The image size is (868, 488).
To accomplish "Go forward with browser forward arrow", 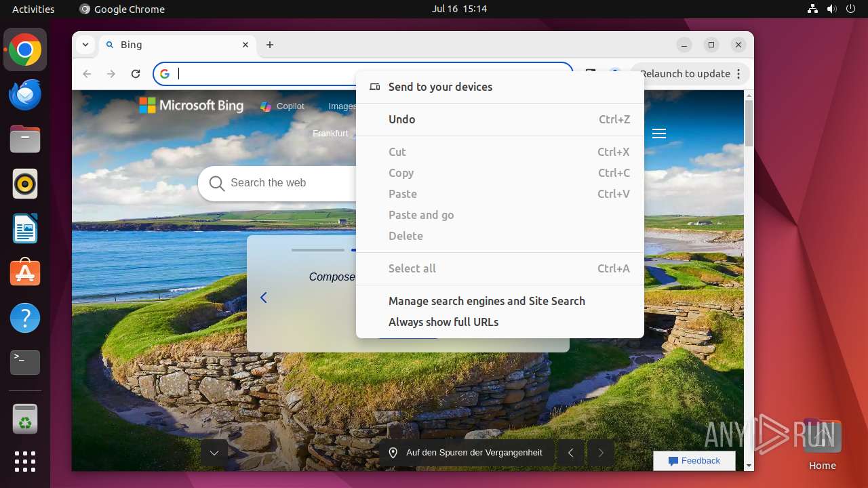I will [x=111, y=74].
